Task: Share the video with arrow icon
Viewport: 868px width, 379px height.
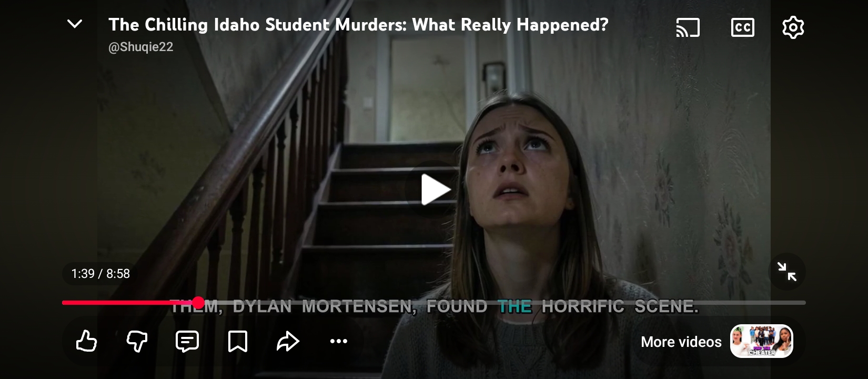Action: click(288, 341)
